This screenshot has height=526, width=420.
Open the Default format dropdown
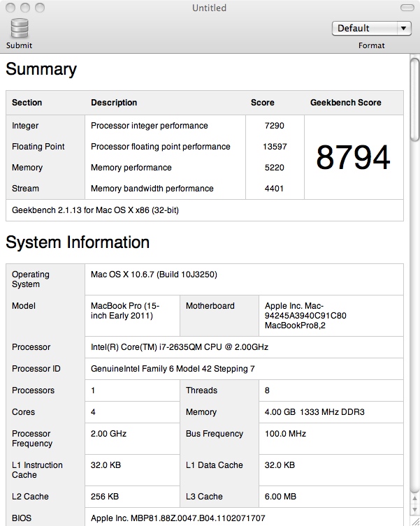click(x=372, y=28)
